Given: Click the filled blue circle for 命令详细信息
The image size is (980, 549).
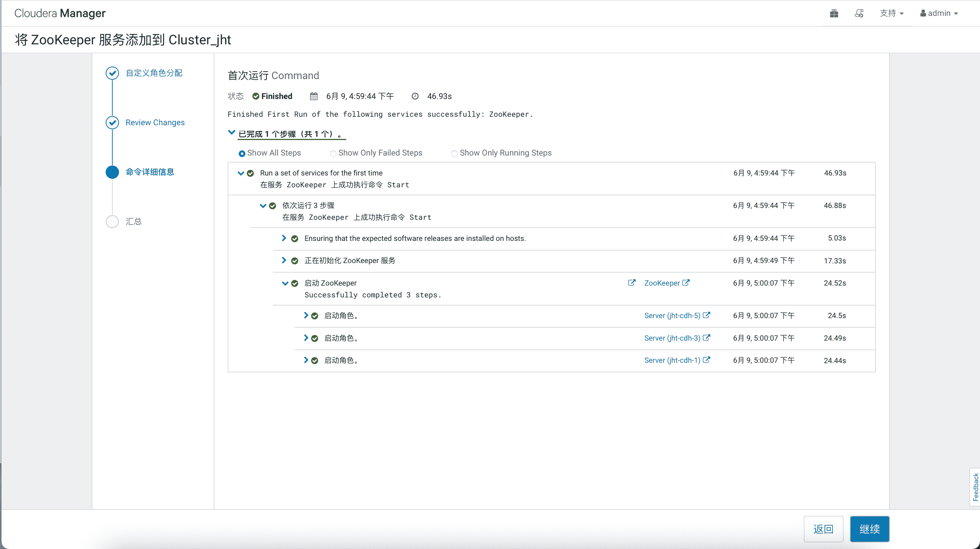Looking at the screenshot, I should pyautogui.click(x=112, y=172).
